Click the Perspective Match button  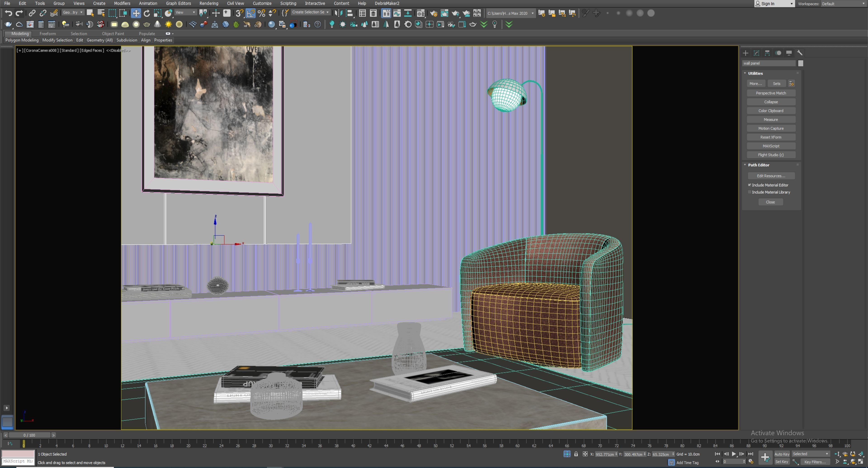pos(771,93)
